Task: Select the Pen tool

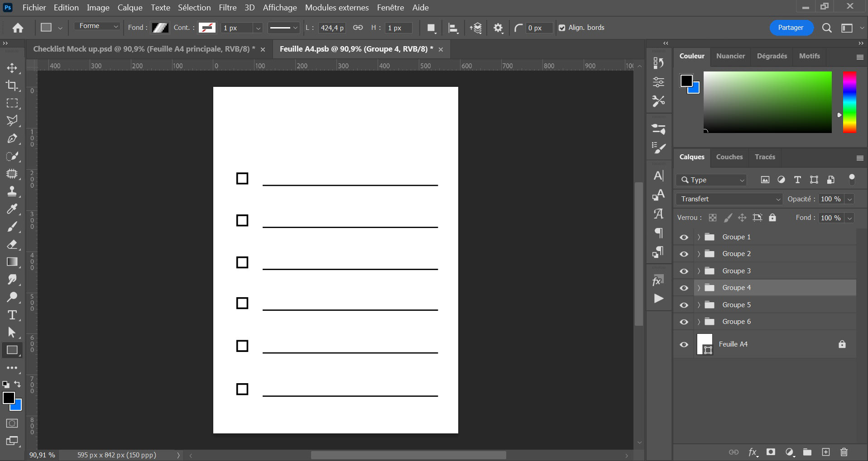Action: (12, 138)
